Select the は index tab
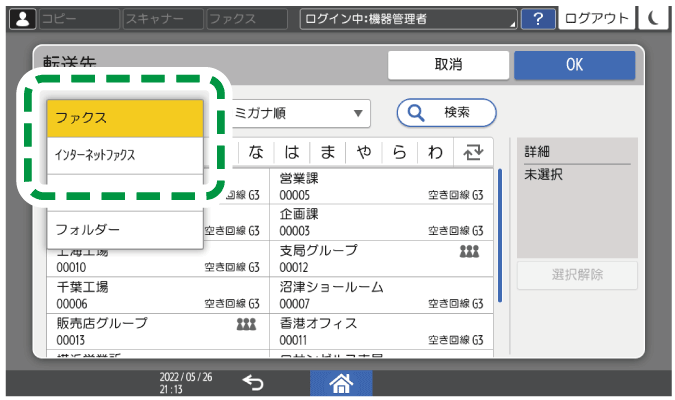The height and width of the screenshot is (400, 675). [x=292, y=152]
